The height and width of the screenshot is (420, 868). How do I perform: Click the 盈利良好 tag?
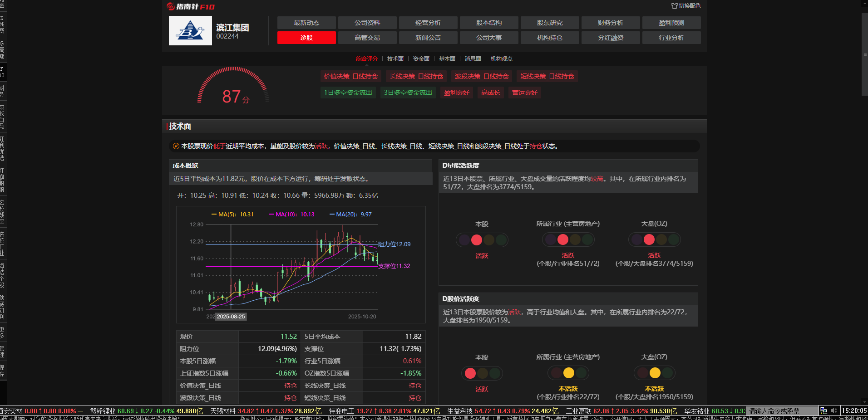(457, 93)
